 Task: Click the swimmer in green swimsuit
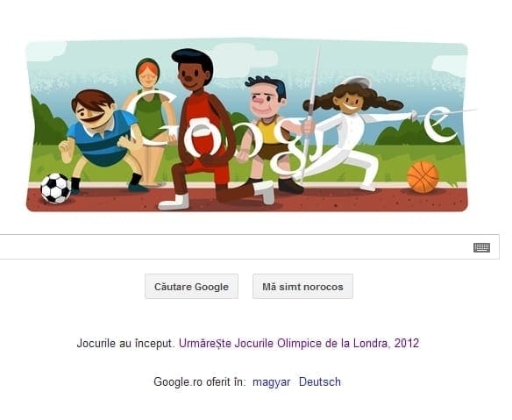[x=150, y=121]
